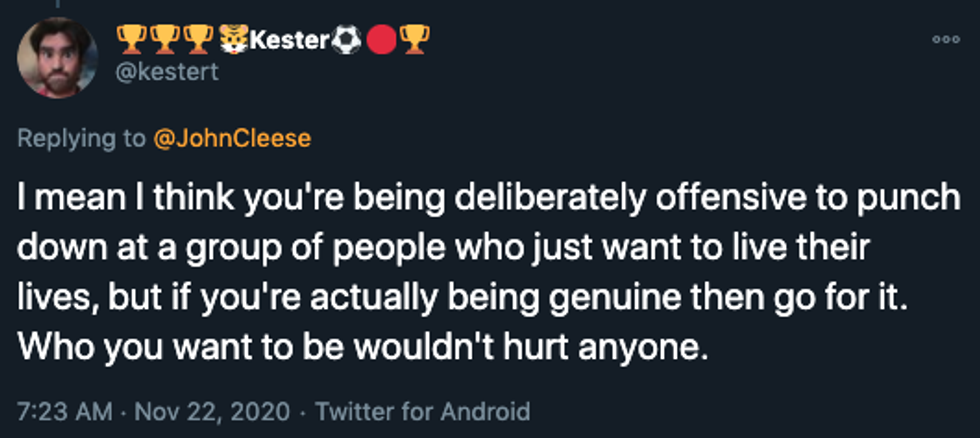Image resolution: width=980 pixels, height=438 pixels.
Task: Click the first trophy emoji in display name
Action: (x=132, y=39)
